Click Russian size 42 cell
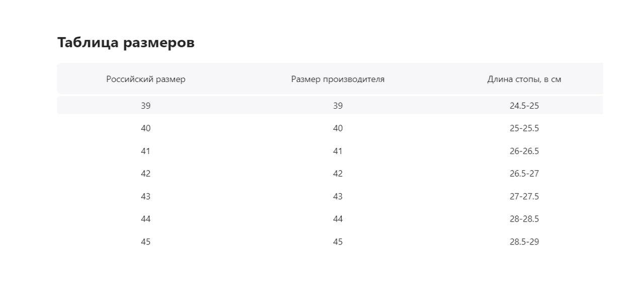Viewport: 644px width, 300px height. tap(146, 174)
